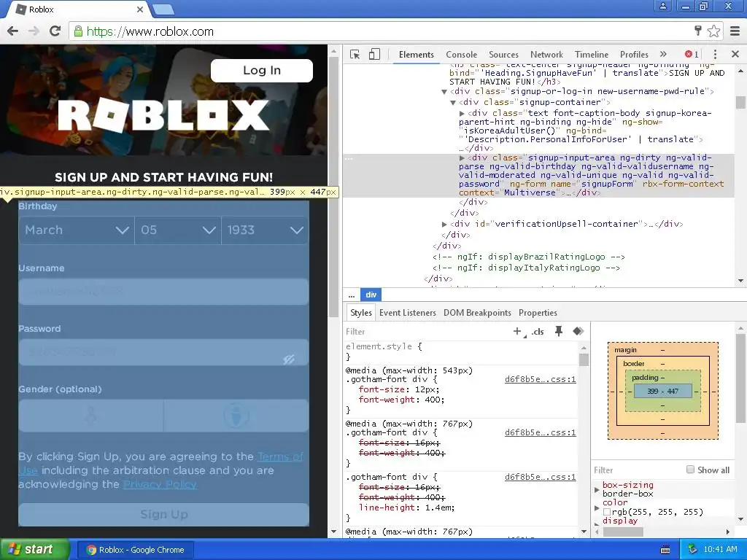Open the Privacy Policy link
This screenshot has width=747, height=560.
[160, 484]
